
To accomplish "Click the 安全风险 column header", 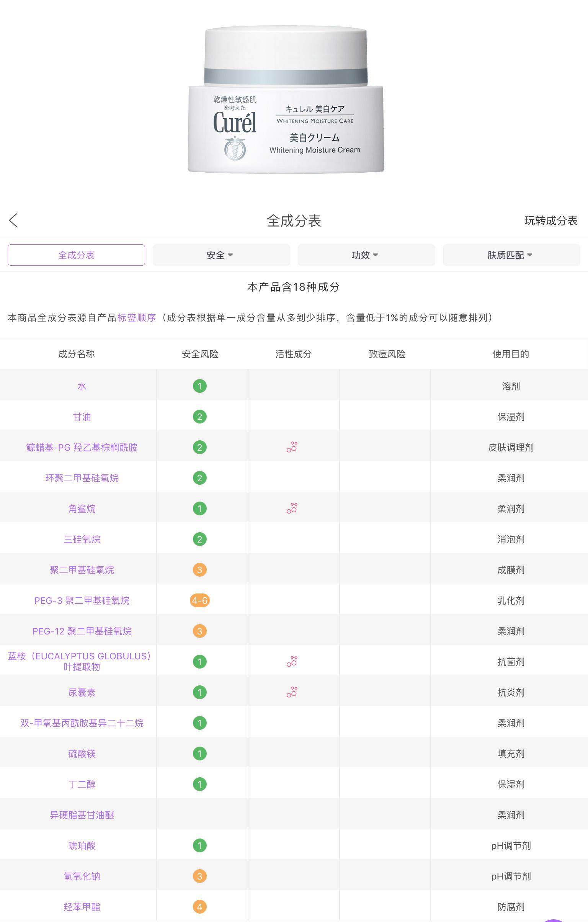I will coord(200,354).
